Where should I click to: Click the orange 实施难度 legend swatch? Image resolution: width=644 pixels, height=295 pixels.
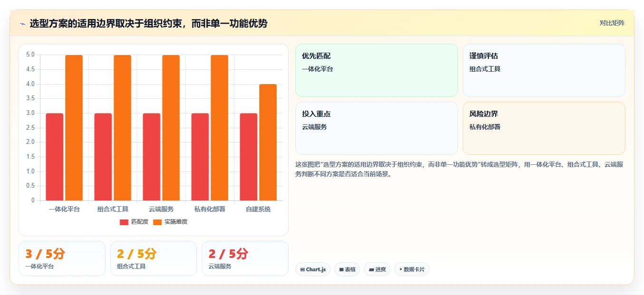(157, 222)
